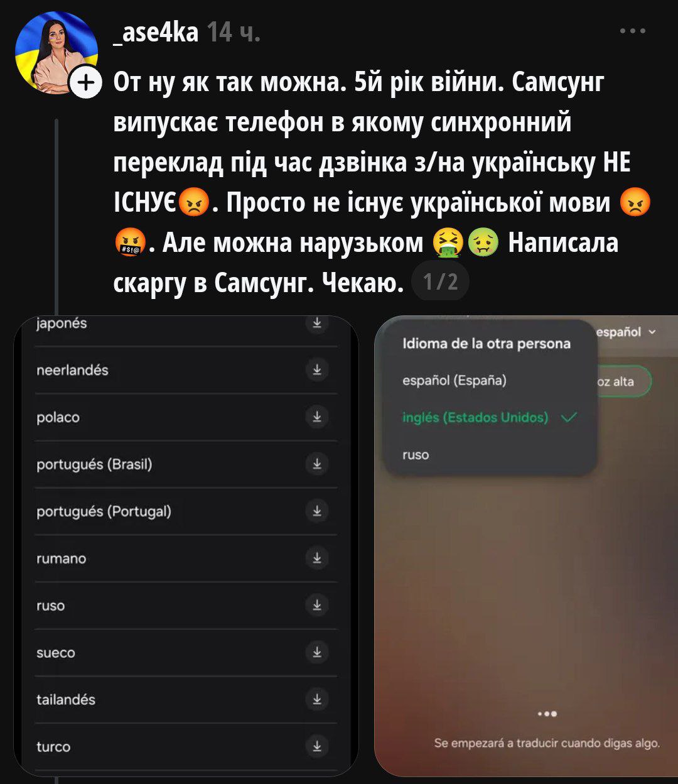Choose español (España) in language list
Image resolution: width=678 pixels, height=784 pixels.
[455, 380]
